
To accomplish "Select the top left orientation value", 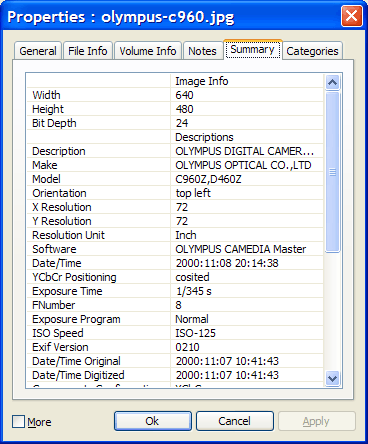I will pyautogui.click(x=193, y=193).
